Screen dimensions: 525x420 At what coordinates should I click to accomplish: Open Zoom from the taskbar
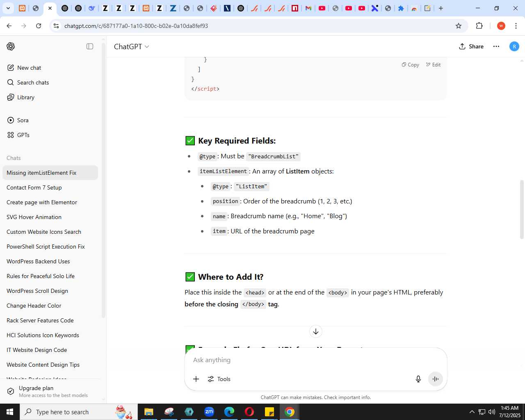tap(209, 412)
